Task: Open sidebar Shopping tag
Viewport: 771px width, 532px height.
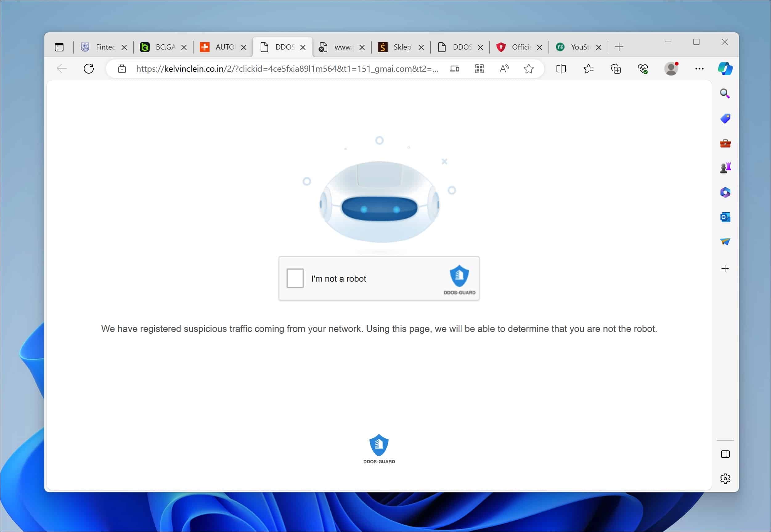Action: tap(725, 119)
